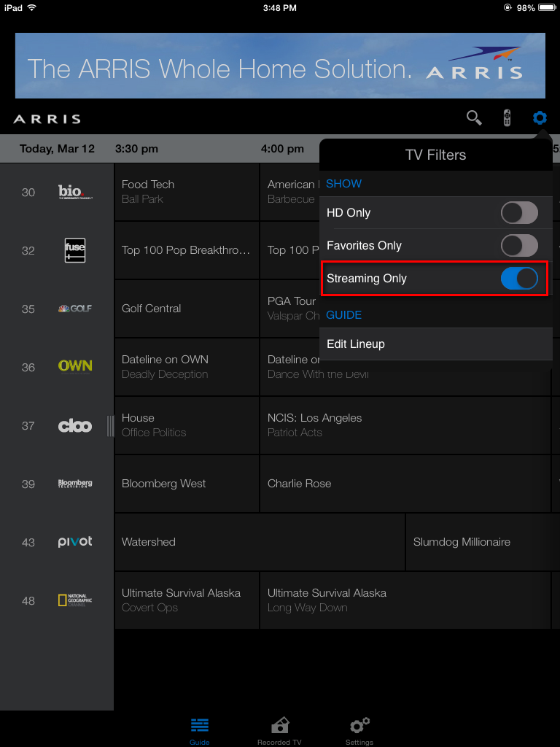Tap channel number 30
560x747 pixels.
click(28, 192)
